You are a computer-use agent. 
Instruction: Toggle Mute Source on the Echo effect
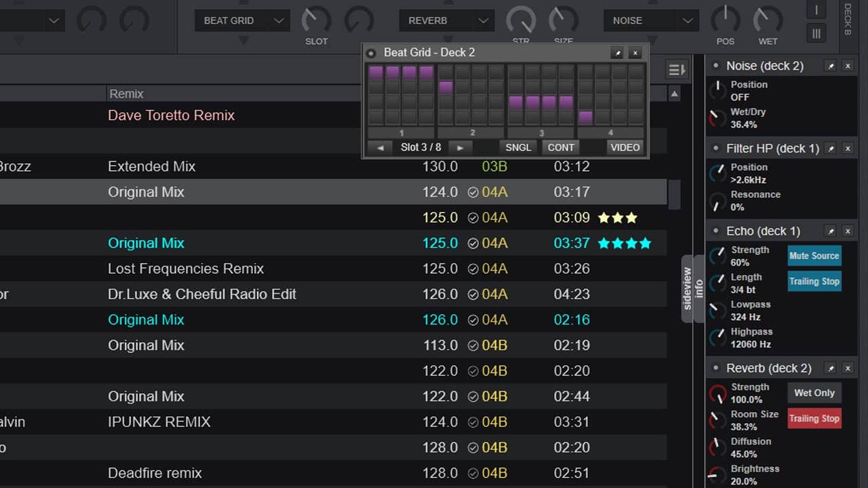click(814, 256)
